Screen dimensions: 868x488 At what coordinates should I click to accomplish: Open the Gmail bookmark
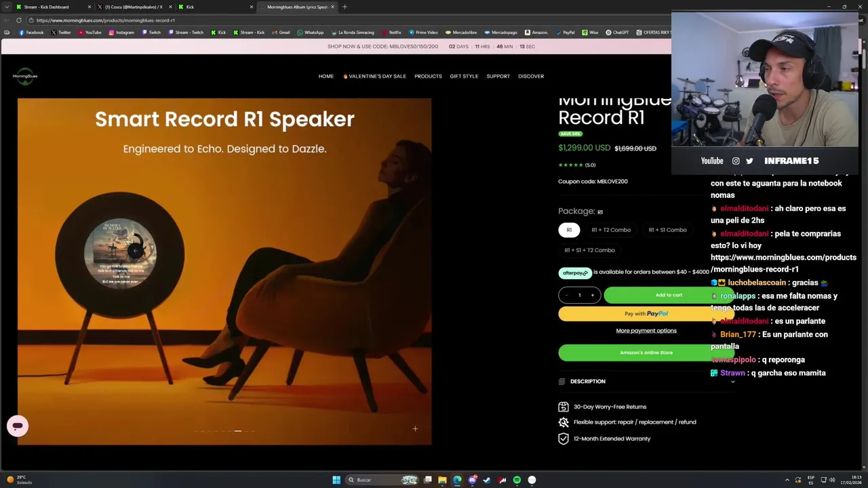click(281, 33)
